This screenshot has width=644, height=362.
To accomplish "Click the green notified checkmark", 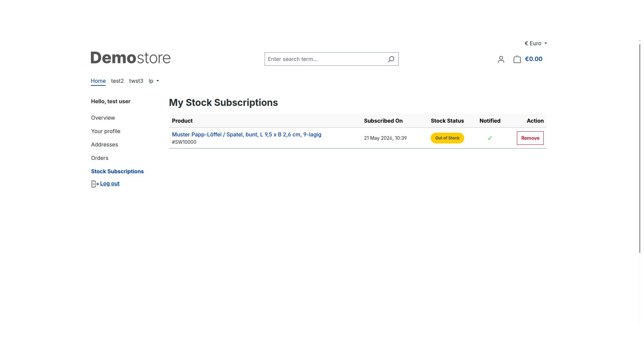I will [490, 138].
